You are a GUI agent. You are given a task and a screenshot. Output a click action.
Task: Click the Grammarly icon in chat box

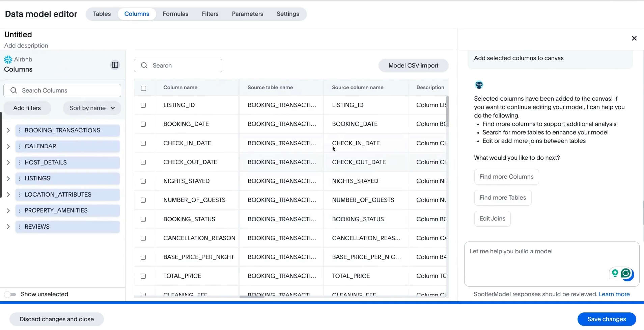click(626, 273)
